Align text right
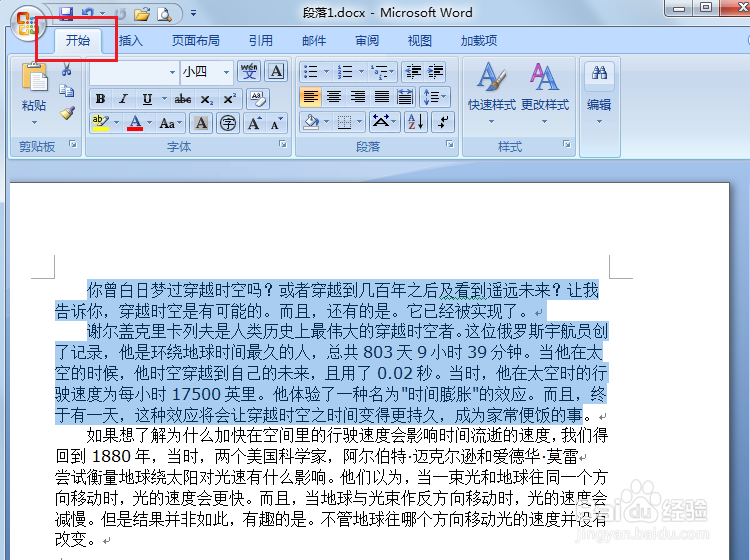 click(x=357, y=97)
